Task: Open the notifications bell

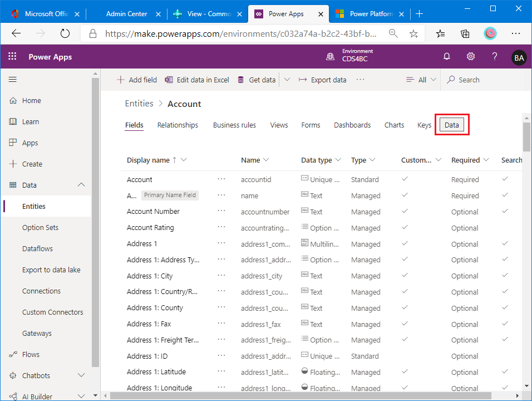Action: click(446, 56)
